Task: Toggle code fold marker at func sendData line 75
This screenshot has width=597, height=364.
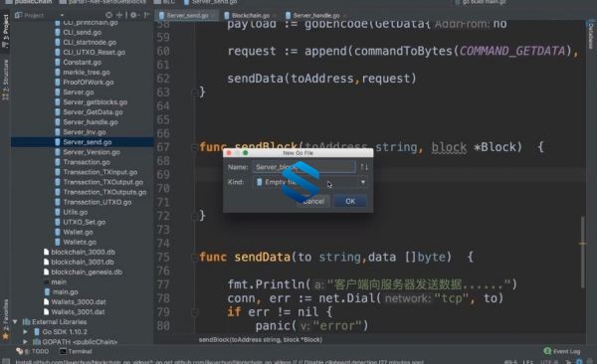Action: click(x=195, y=257)
